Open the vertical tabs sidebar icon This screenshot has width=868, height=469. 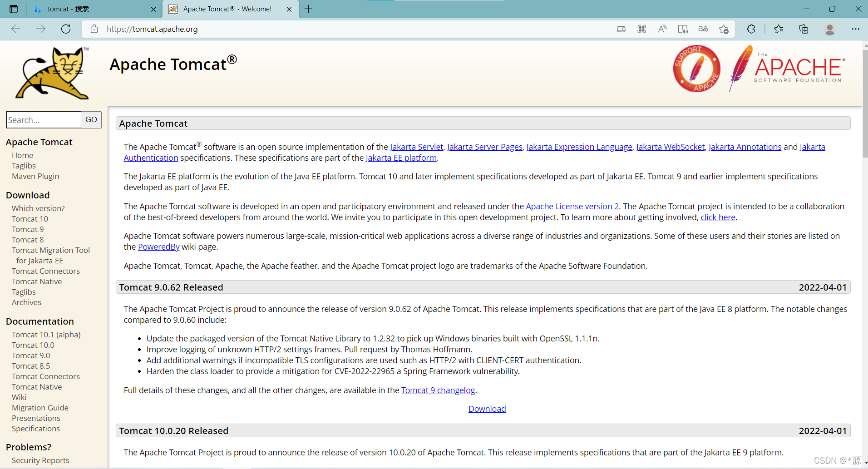coord(14,9)
